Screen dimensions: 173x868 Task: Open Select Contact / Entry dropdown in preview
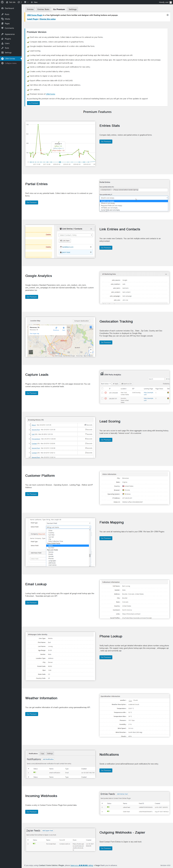[x=76, y=235]
